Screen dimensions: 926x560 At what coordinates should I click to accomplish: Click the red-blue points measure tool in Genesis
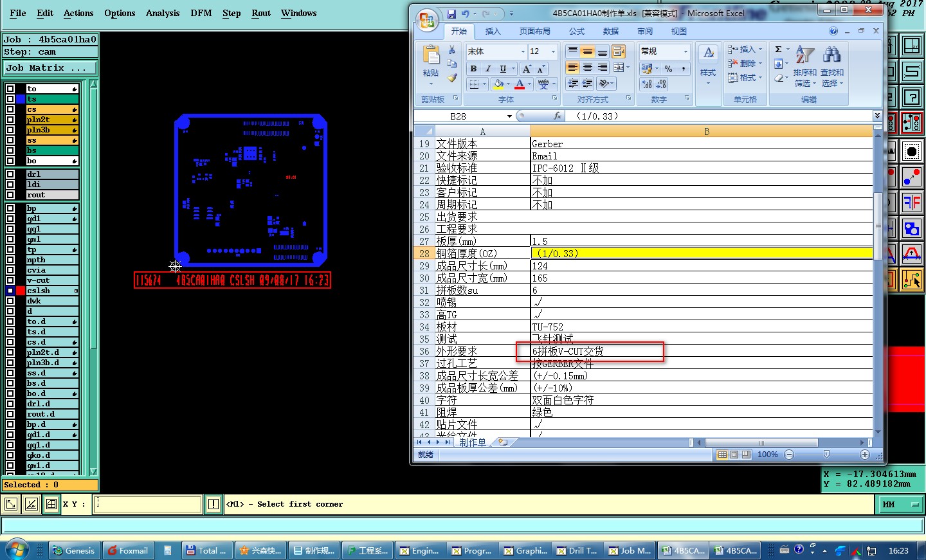[912, 177]
